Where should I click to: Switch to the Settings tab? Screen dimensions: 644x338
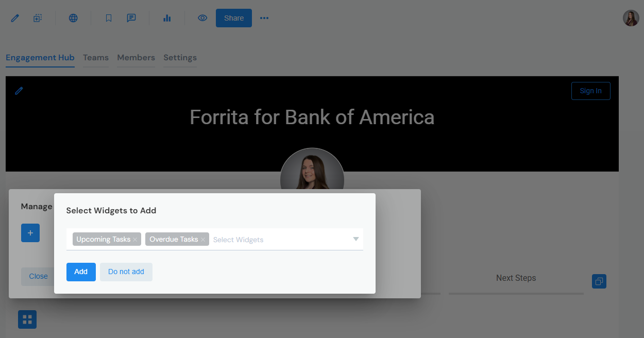pos(180,58)
